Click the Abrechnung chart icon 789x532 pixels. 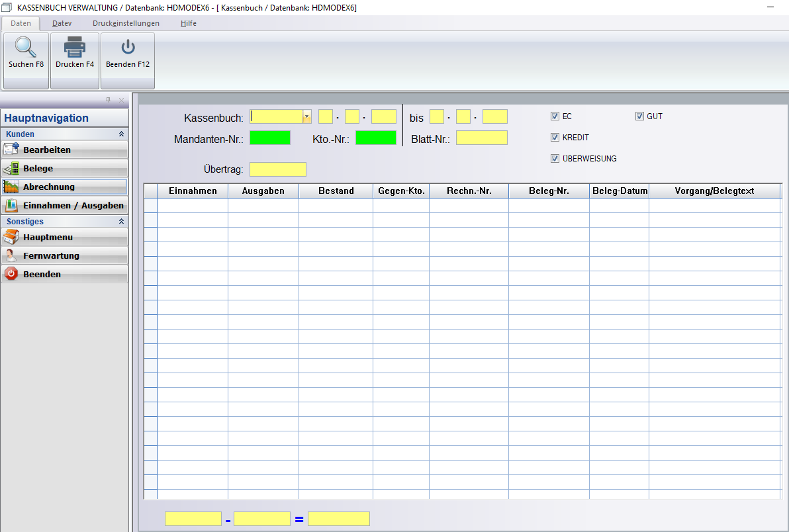pyautogui.click(x=11, y=187)
